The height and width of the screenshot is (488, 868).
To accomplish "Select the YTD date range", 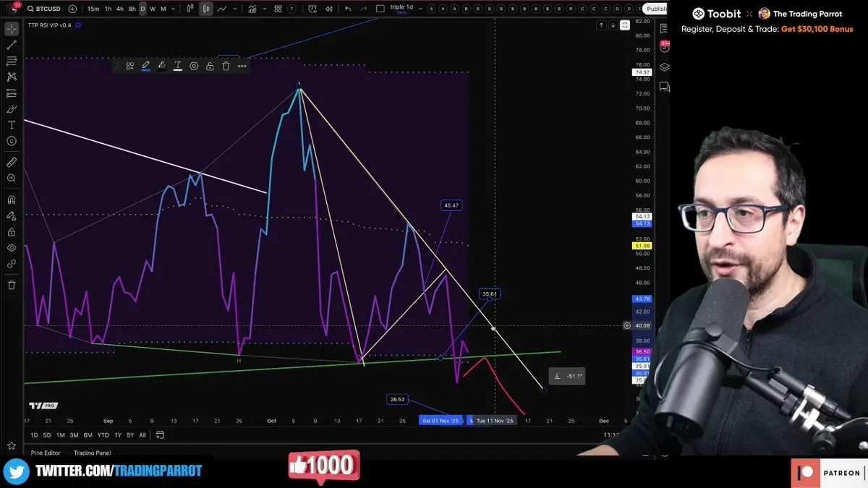I will tap(103, 435).
